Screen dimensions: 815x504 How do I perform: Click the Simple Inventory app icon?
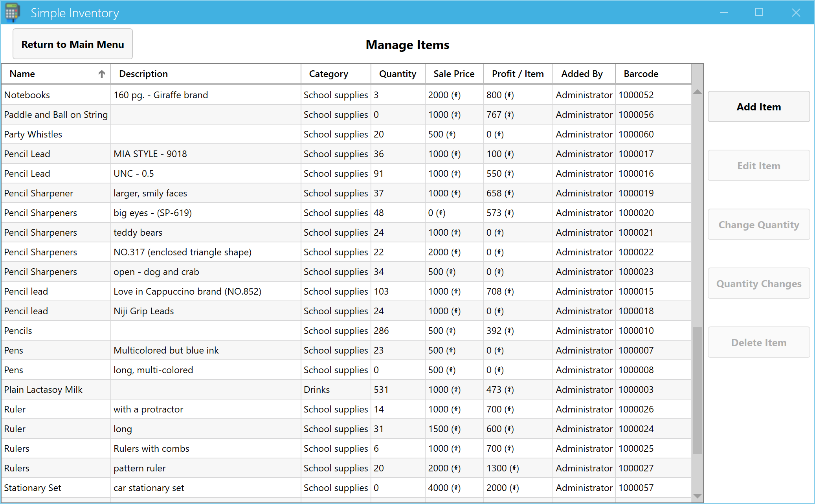[12, 13]
